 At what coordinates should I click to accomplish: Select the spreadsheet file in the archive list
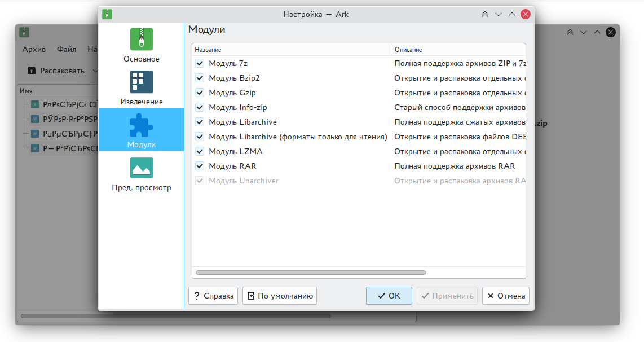coord(64,104)
